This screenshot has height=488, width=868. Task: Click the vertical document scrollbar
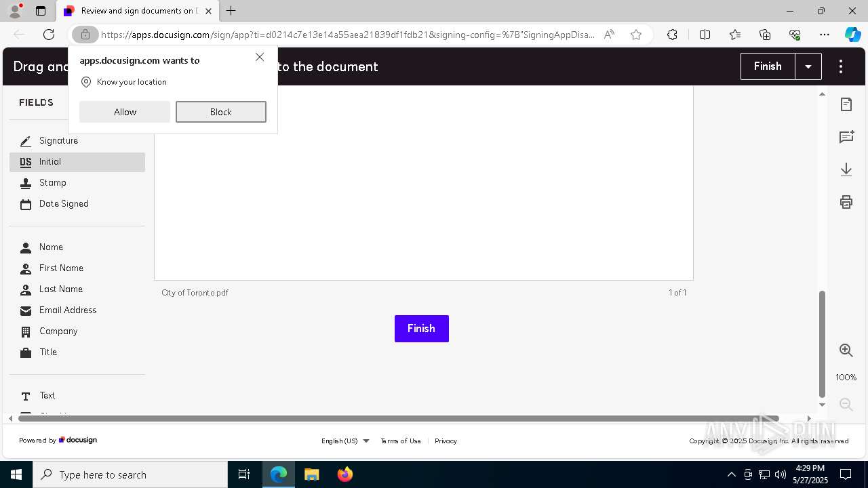click(x=823, y=344)
